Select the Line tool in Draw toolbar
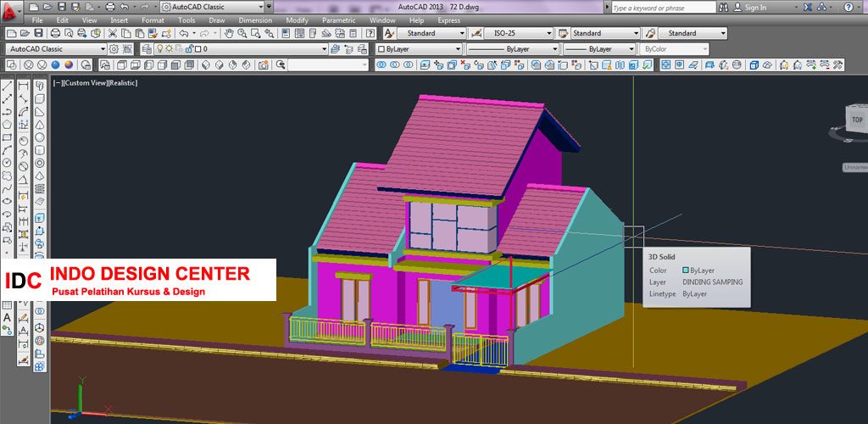 [x=7, y=86]
